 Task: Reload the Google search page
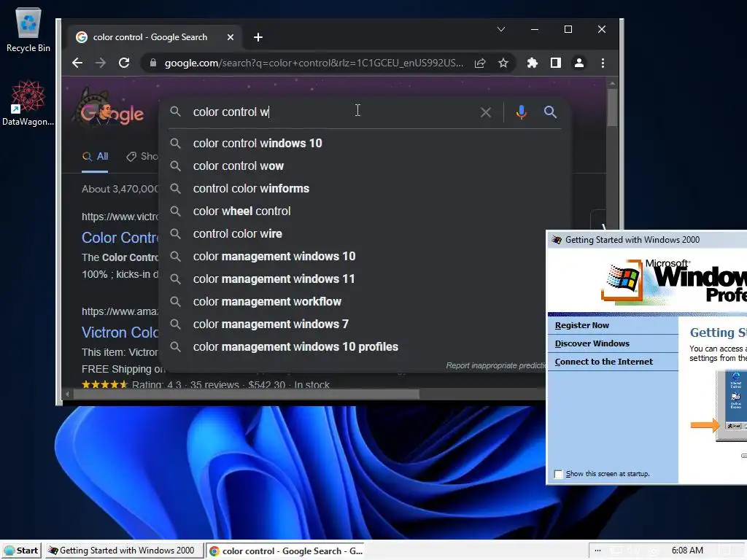pyautogui.click(x=124, y=63)
